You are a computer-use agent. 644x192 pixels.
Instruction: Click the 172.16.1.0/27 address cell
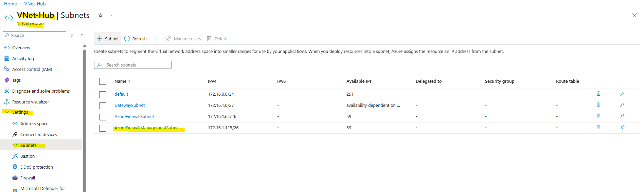coord(221,105)
